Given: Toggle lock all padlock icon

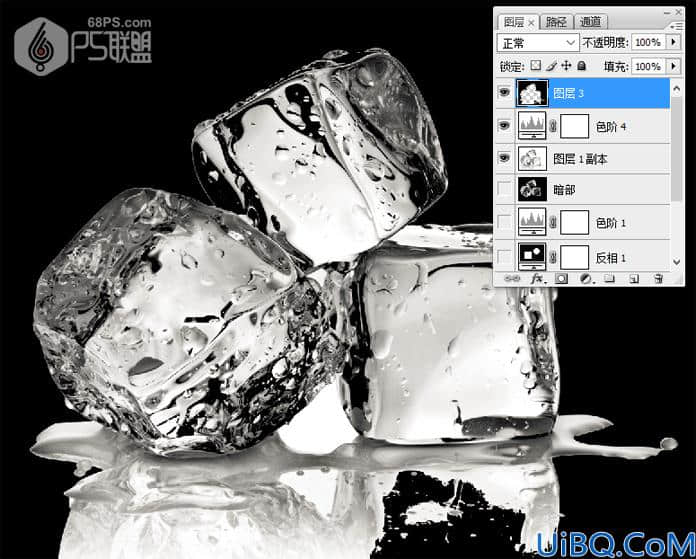Looking at the screenshot, I should 581,66.
